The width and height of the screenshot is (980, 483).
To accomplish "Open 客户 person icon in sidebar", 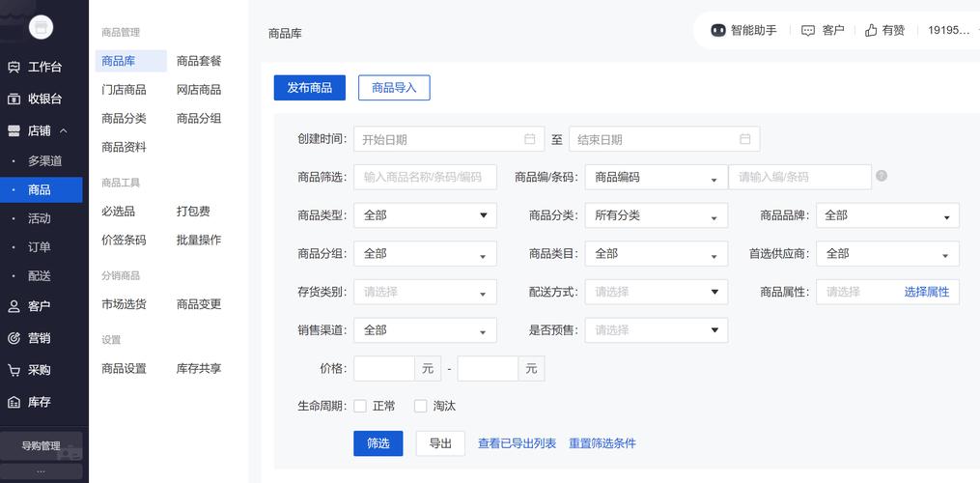I will pyautogui.click(x=14, y=306).
